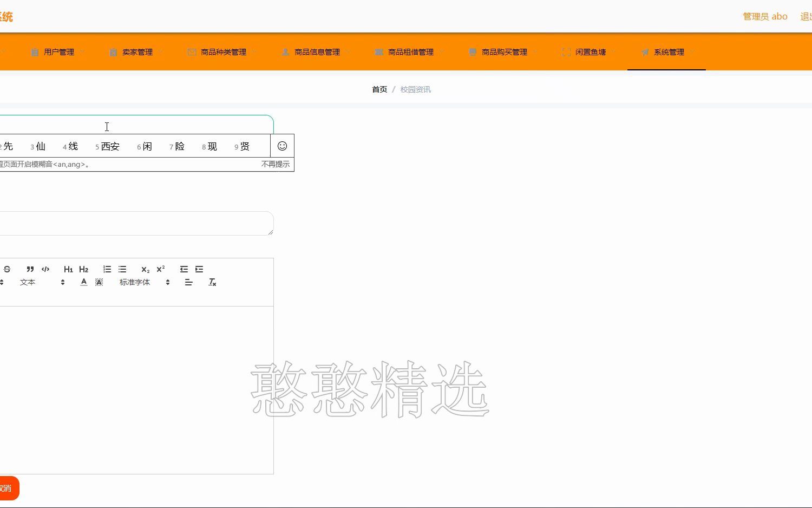This screenshot has height=508, width=812.
Task: Apply Heading 1 style
Action: point(68,269)
